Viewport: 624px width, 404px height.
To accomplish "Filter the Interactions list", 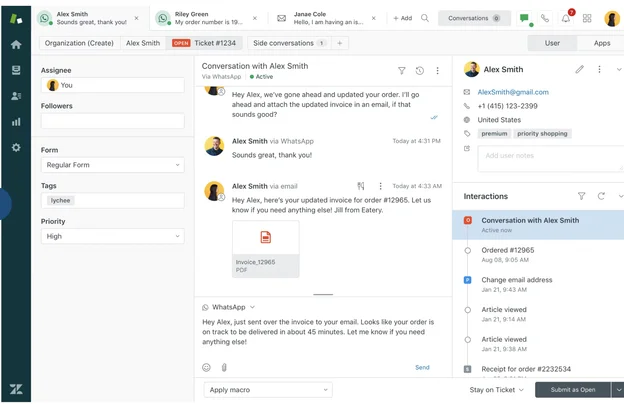I will (581, 196).
